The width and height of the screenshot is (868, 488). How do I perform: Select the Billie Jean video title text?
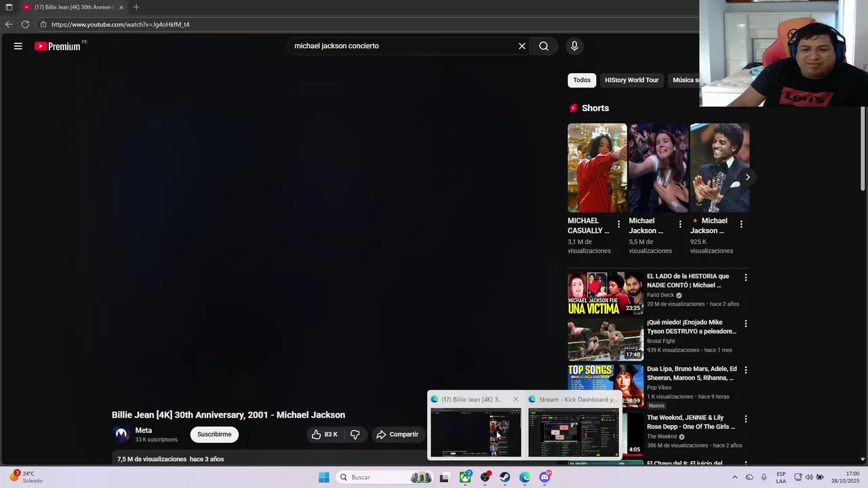229,415
